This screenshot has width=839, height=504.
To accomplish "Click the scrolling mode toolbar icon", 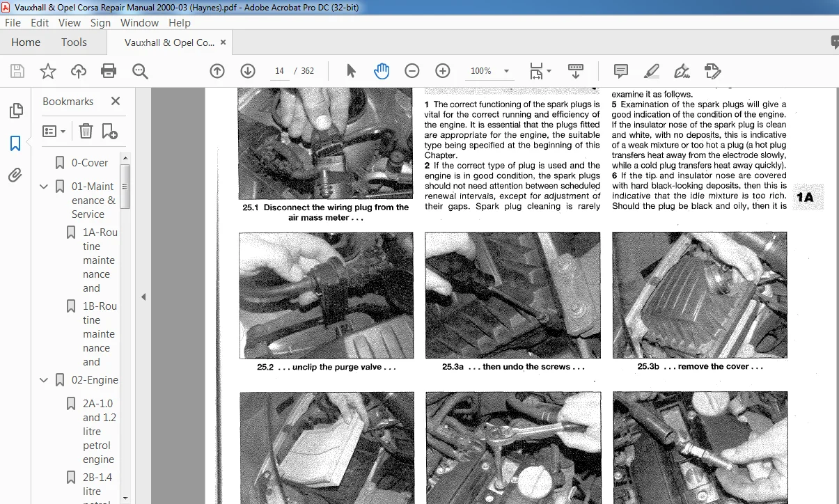I will (576, 71).
